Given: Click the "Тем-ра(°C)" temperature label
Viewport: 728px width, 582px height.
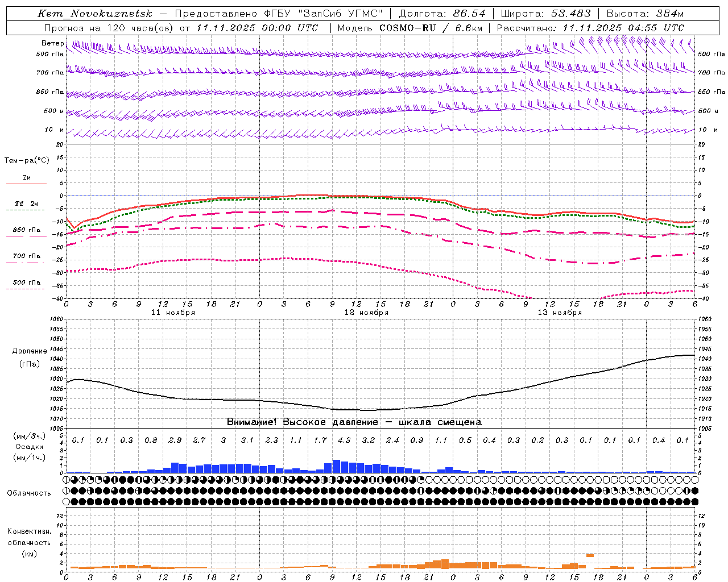Looking at the screenshot, I should [27, 161].
